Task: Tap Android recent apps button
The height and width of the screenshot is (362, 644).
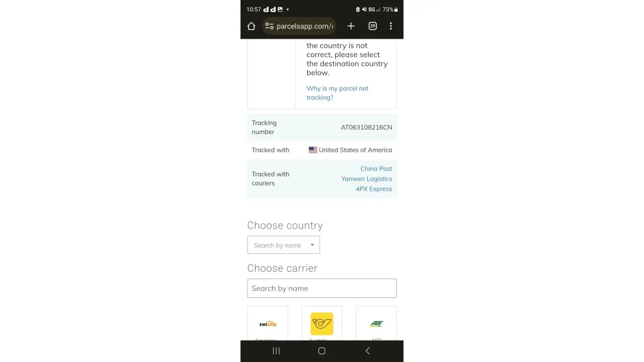Action: click(x=276, y=351)
